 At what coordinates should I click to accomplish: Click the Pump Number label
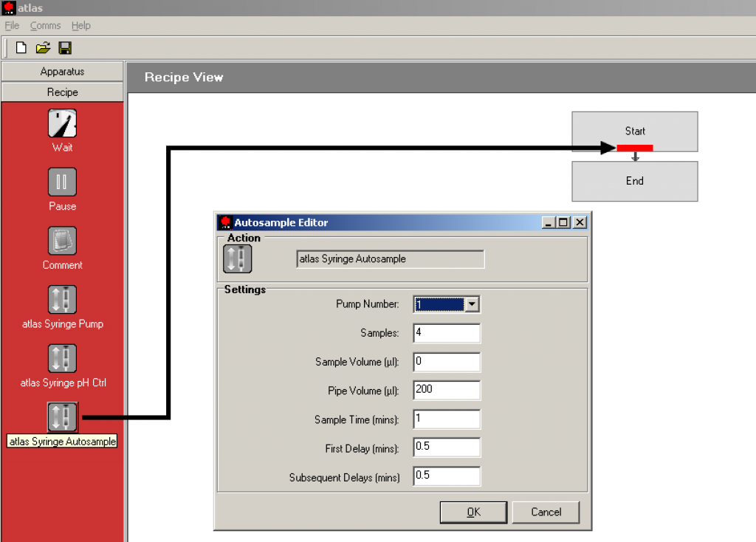pyautogui.click(x=368, y=304)
